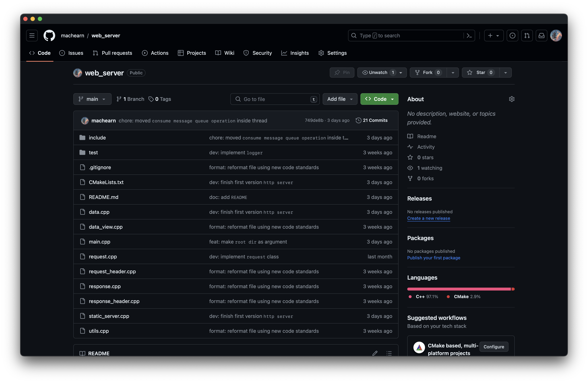Go to GitHub home via Octocat logo
Image resolution: width=588 pixels, height=383 pixels.
click(x=49, y=36)
